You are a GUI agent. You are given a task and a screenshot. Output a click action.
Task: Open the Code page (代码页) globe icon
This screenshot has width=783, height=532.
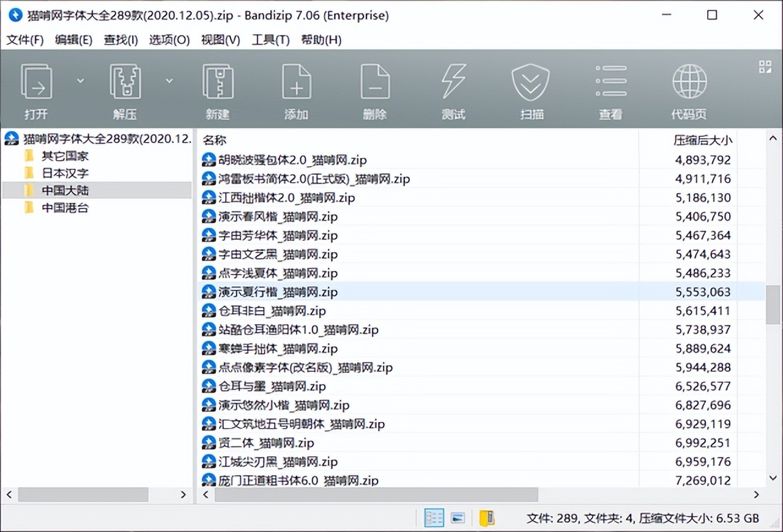point(689,83)
